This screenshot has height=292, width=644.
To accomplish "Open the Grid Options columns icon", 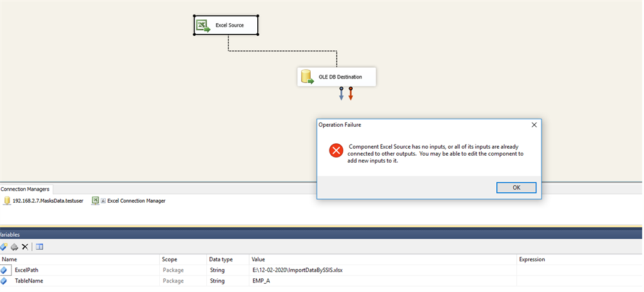I will [40, 247].
